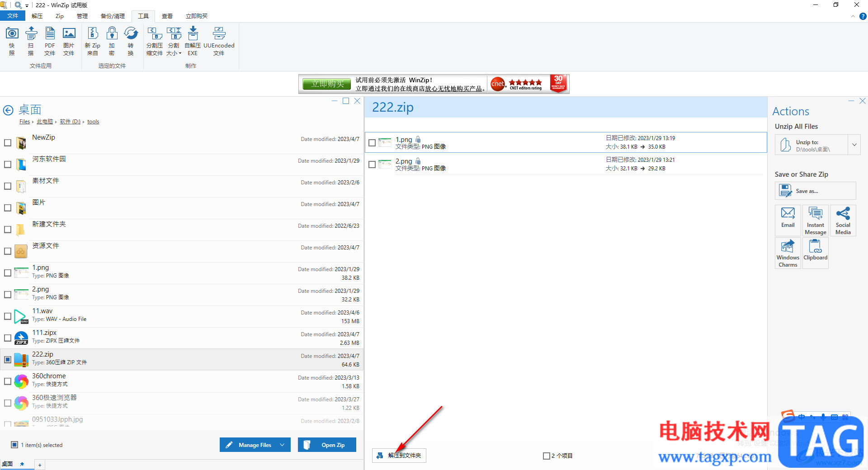Switch to the 解压 ribbon tab

coord(37,16)
